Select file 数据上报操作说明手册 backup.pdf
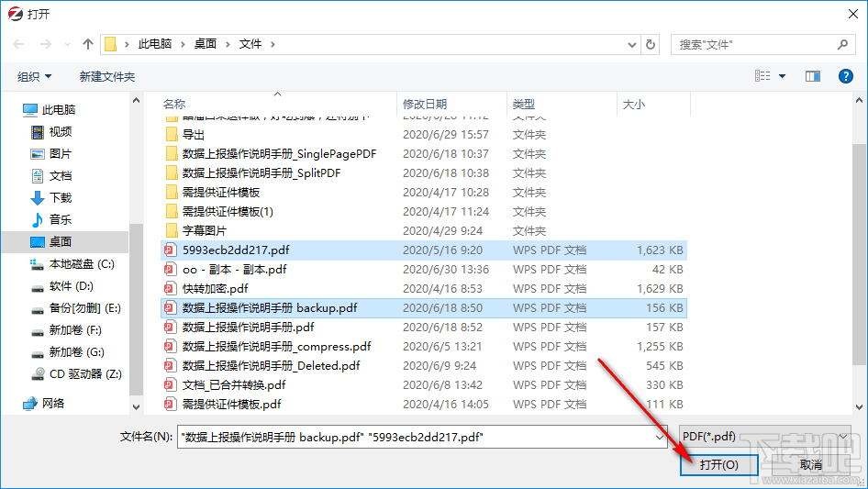Viewport: 868px width, 489px height. pos(424,308)
